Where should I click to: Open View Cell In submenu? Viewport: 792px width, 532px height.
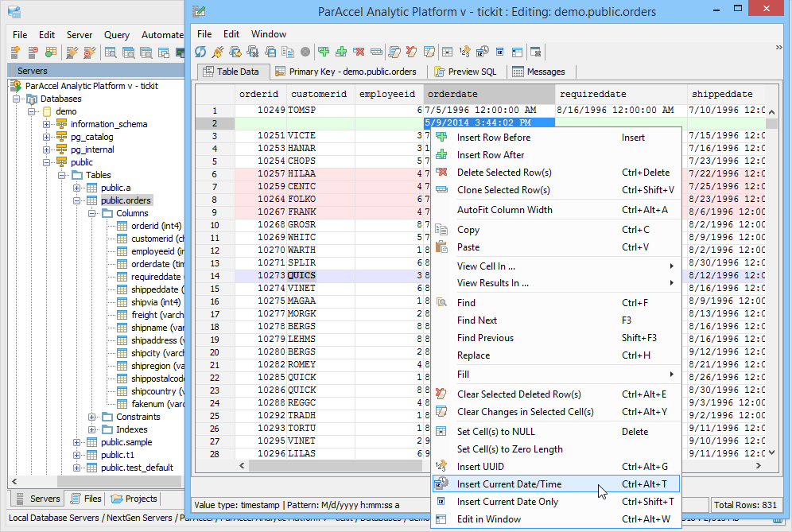[556, 266]
